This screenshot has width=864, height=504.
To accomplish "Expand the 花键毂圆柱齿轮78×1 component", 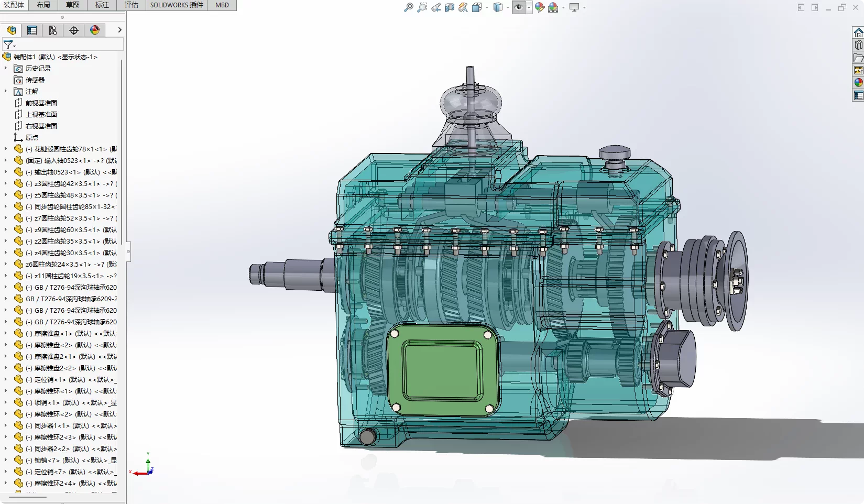I will [6, 149].
